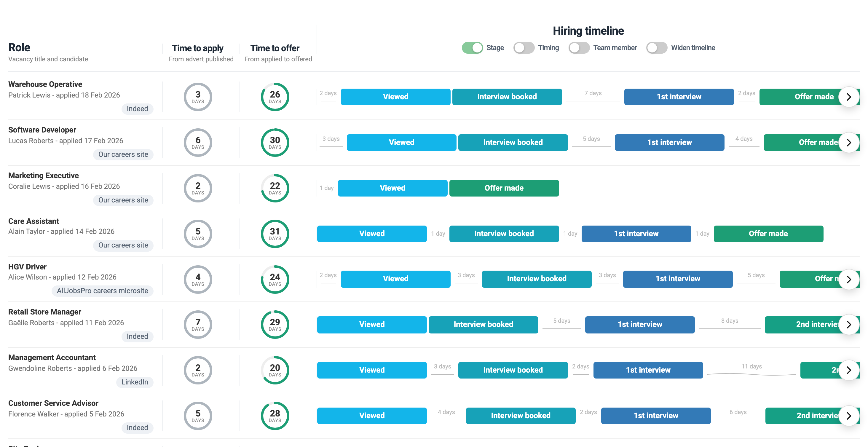Click Retail Store Manager row's chevron arrow
Viewport: 868px width, 447px height.
click(x=848, y=325)
